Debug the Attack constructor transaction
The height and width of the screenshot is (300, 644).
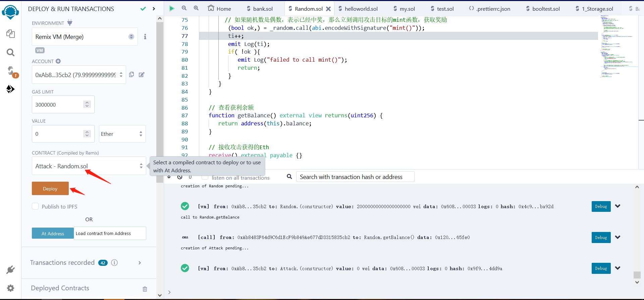tap(601, 268)
